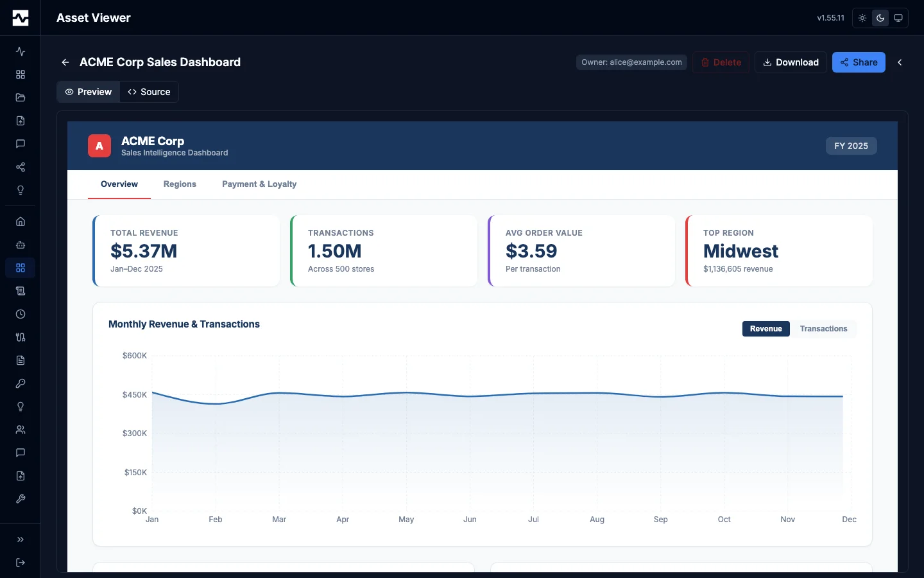Download the ACME Corp dashboard asset
Viewport: 924px width, 578px height.
[791, 62]
